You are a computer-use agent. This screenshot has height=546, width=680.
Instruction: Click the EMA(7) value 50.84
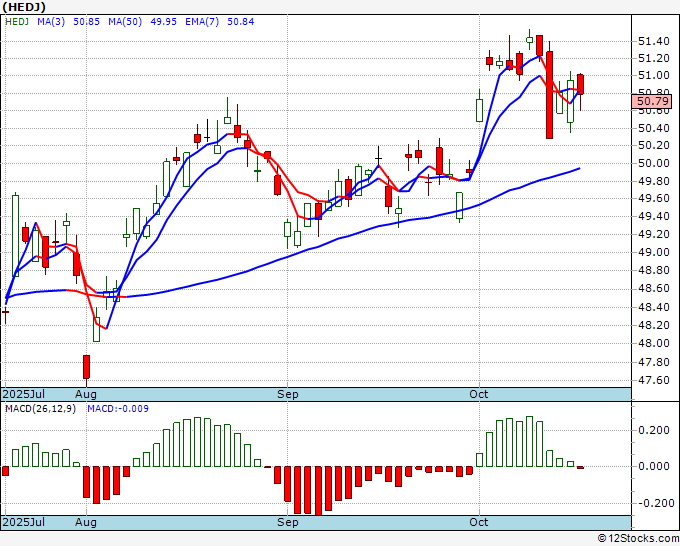pos(241,21)
